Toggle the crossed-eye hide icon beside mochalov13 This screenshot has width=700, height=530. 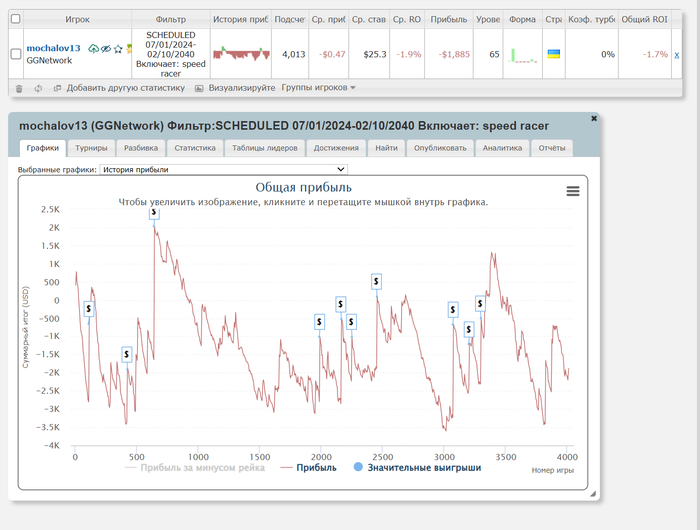106,49
